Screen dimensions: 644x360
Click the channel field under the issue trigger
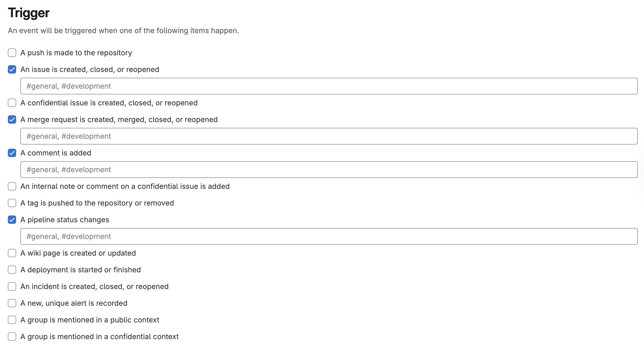click(x=329, y=86)
